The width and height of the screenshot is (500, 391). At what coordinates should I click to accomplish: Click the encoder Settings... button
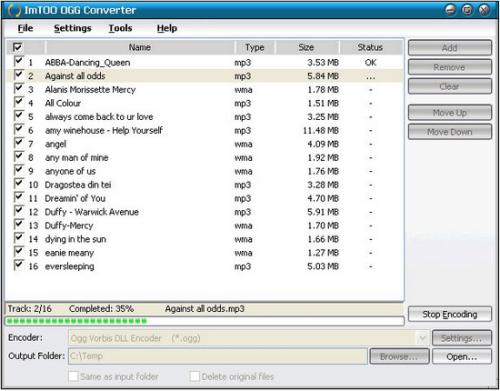[x=462, y=338]
